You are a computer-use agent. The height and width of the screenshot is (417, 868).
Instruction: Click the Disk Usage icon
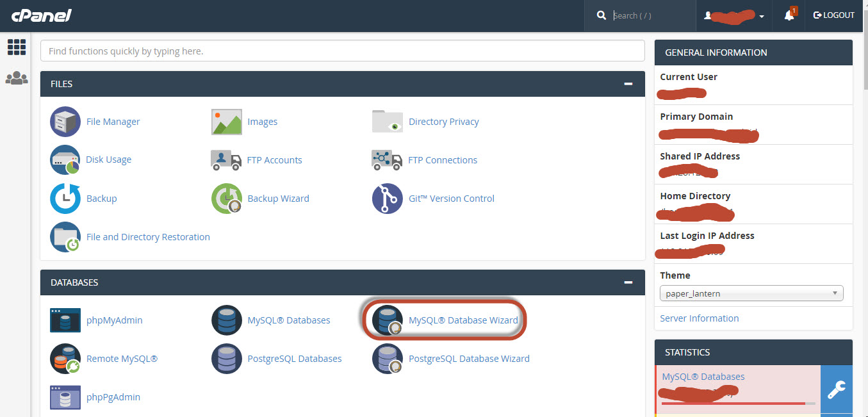click(65, 160)
